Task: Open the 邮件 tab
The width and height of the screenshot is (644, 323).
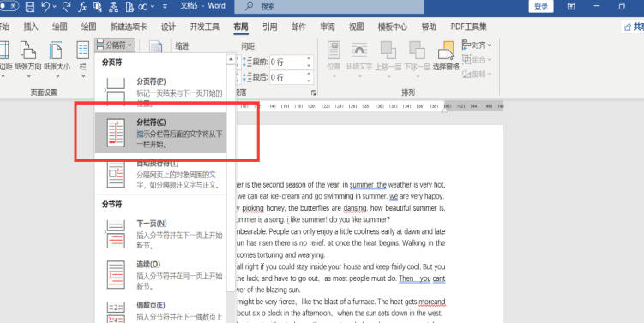Action: click(x=298, y=27)
